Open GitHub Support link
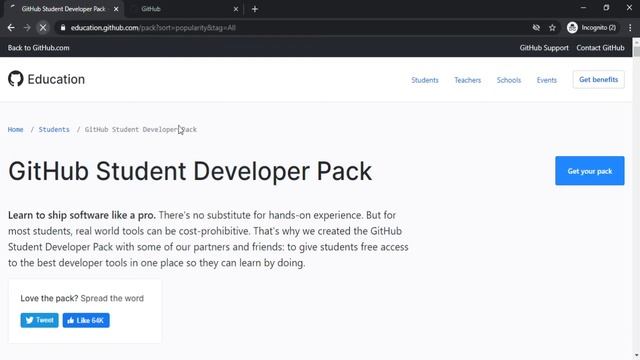The image size is (640, 360). (544, 48)
